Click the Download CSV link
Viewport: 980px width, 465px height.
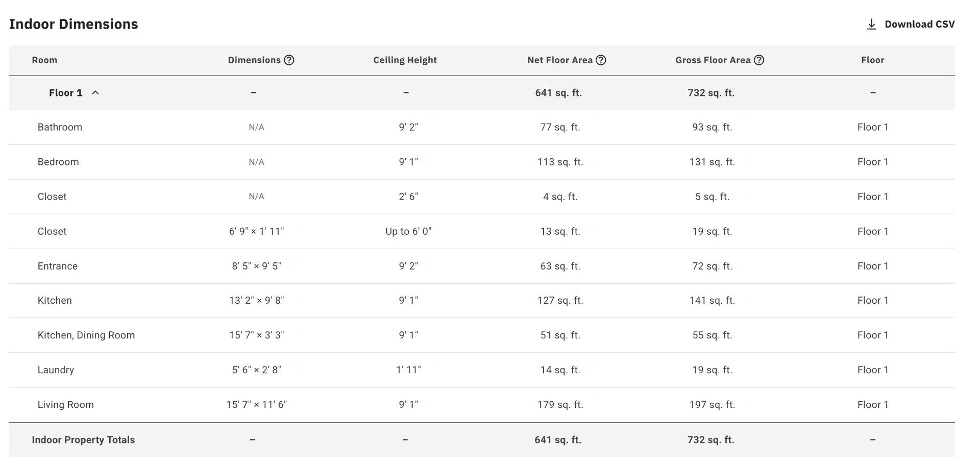coord(911,25)
